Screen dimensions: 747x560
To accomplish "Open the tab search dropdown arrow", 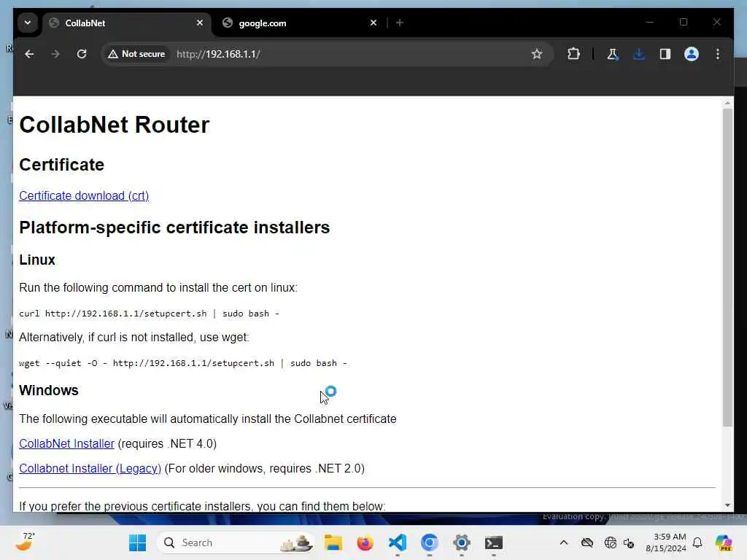I will coord(28,23).
